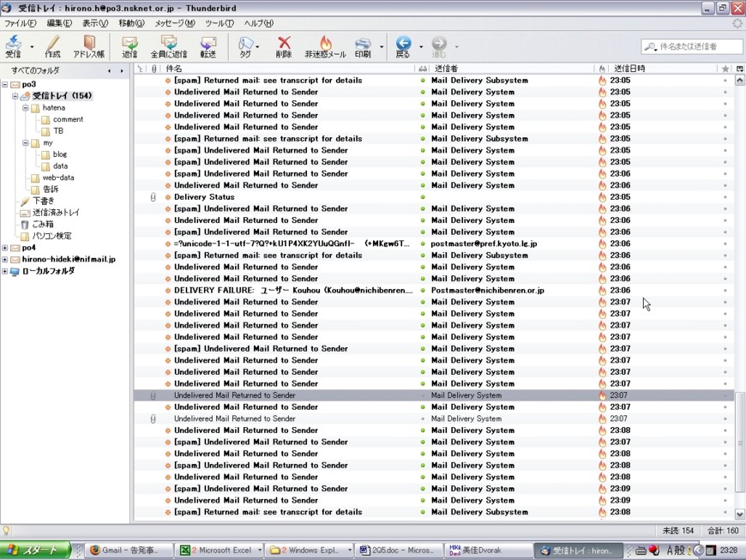The height and width of the screenshot is (560, 746).
Task: Open the 戻る history dropdown arrow
Action: [x=421, y=46]
